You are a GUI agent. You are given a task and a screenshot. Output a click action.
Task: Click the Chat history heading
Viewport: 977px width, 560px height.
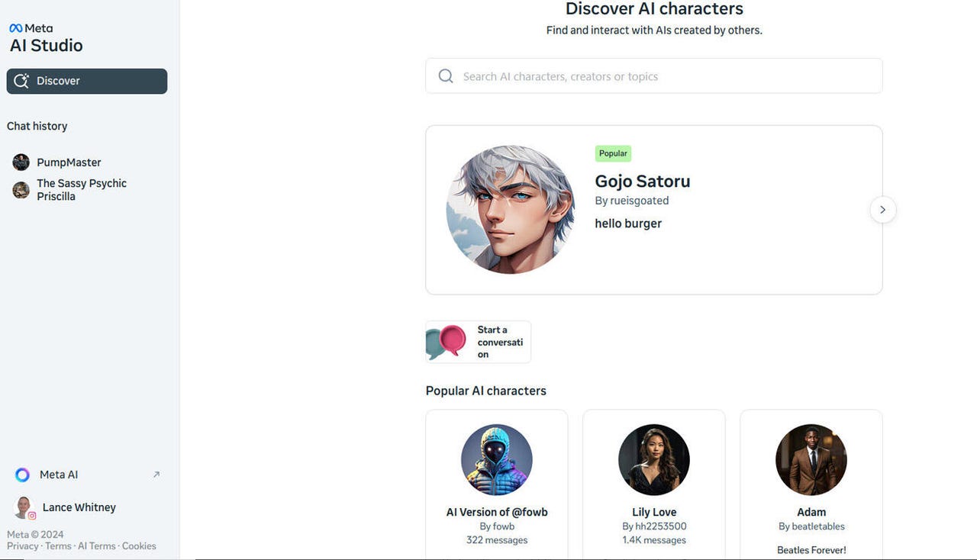click(37, 126)
